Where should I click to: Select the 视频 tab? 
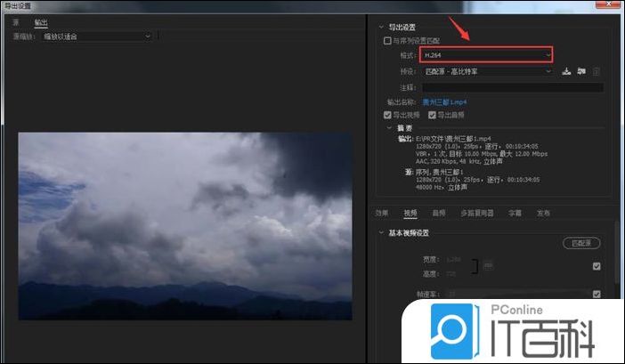[410, 213]
